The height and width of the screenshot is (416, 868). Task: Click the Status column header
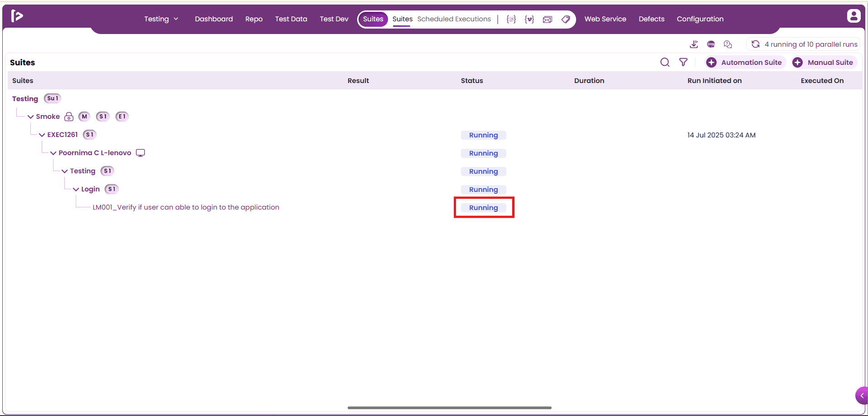[472, 80]
